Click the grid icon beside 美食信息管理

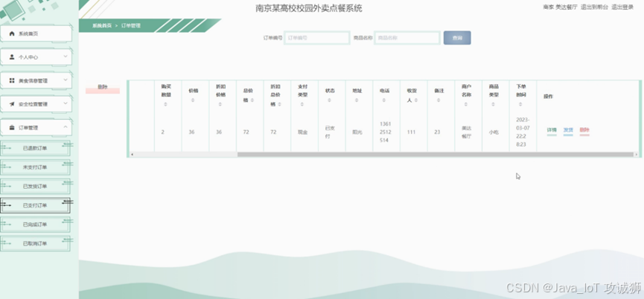coord(12,80)
